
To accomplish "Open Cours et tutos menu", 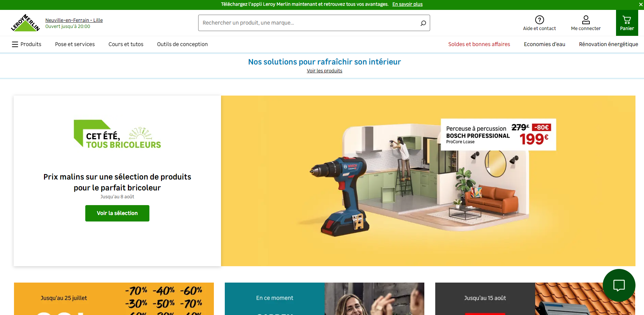I will coord(126,44).
